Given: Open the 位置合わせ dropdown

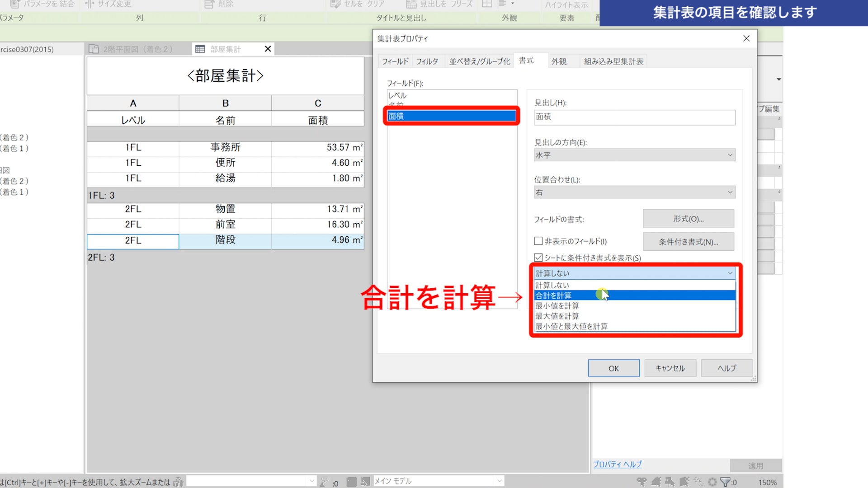Looking at the screenshot, I should coord(634,192).
